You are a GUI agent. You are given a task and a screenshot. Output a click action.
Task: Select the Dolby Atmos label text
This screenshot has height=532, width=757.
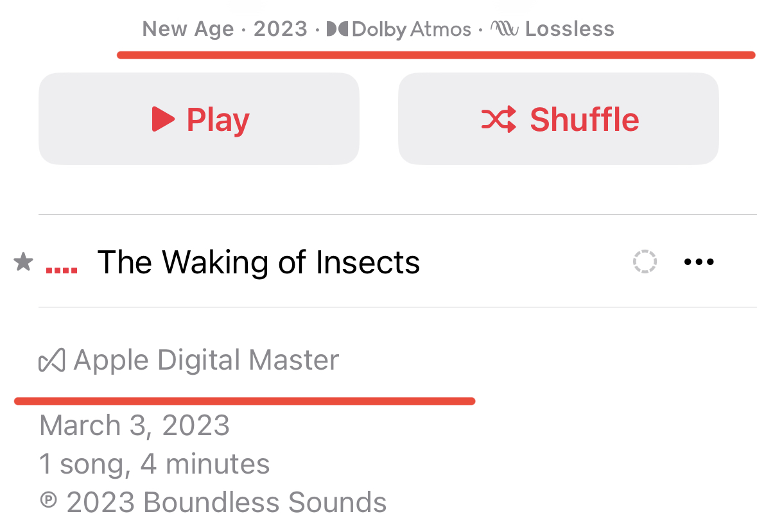click(412, 30)
